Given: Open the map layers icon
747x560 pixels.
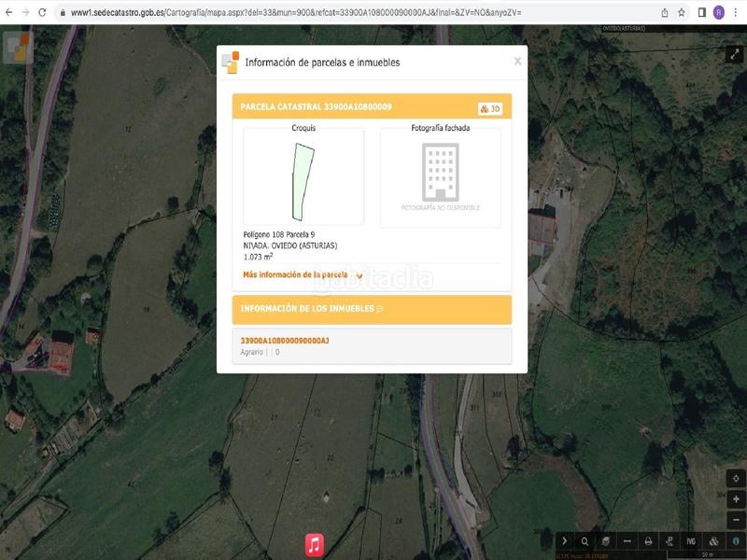Looking at the screenshot, I should click(605, 541).
